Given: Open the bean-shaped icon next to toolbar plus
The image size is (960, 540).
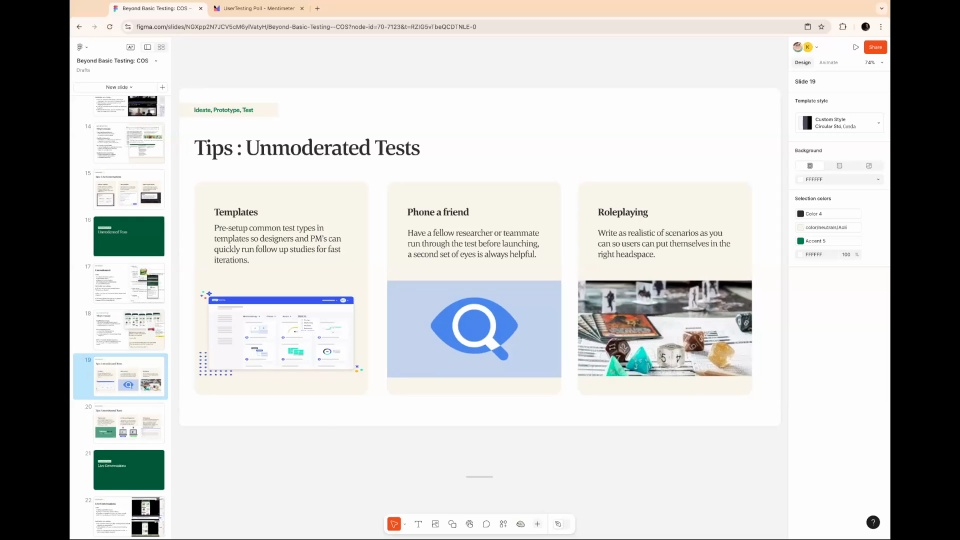Looking at the screenshot, I should [x=520, y=524].
